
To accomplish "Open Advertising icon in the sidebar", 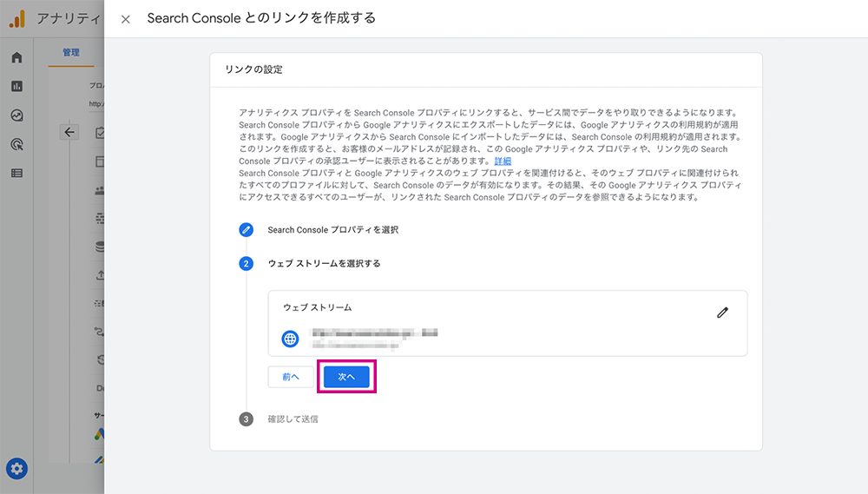I will [16, 144].
